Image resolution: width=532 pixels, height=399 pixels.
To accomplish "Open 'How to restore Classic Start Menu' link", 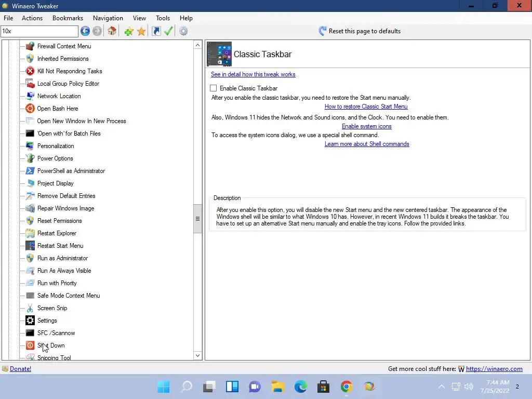I will click(x=366, y=107).
